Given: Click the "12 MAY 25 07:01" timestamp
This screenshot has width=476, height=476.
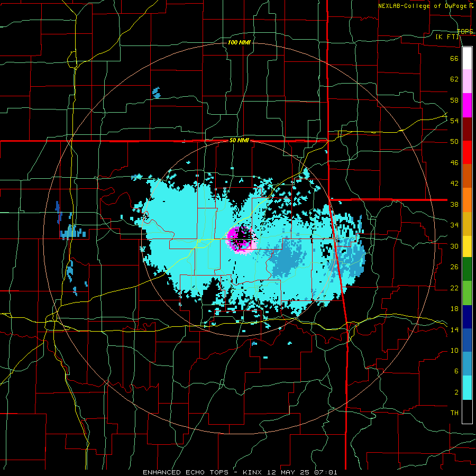Looking at the screenshot, I should [x=302, y=472].
